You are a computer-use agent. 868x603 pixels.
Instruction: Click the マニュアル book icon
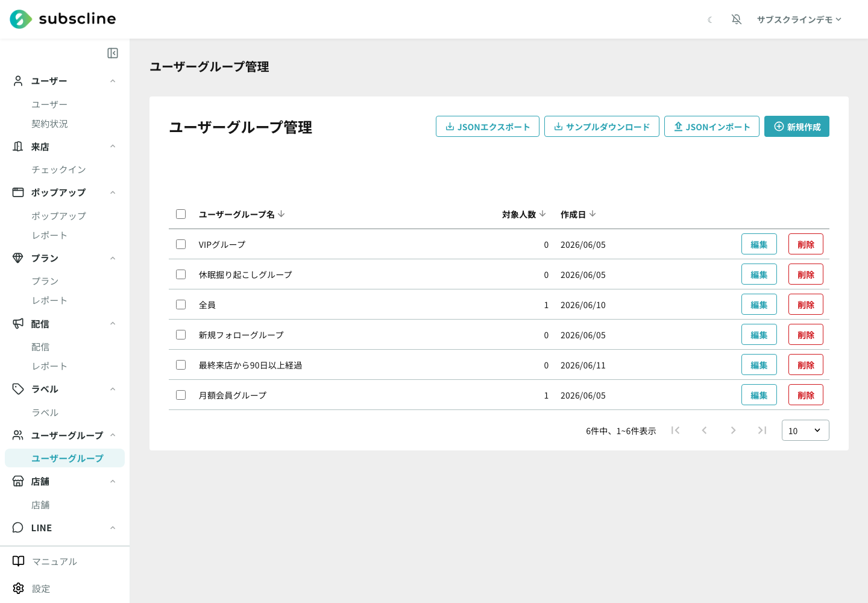pos(19,561)
